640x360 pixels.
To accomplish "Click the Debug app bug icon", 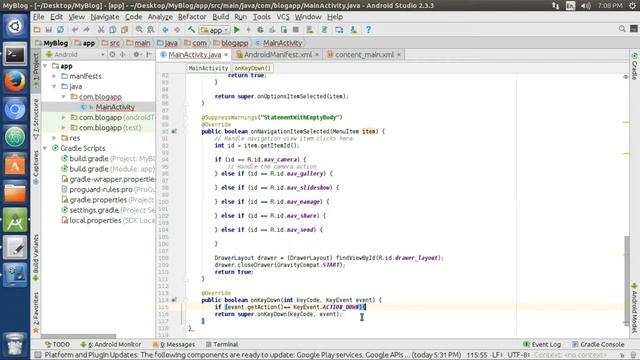I will [x=260, y=30].
